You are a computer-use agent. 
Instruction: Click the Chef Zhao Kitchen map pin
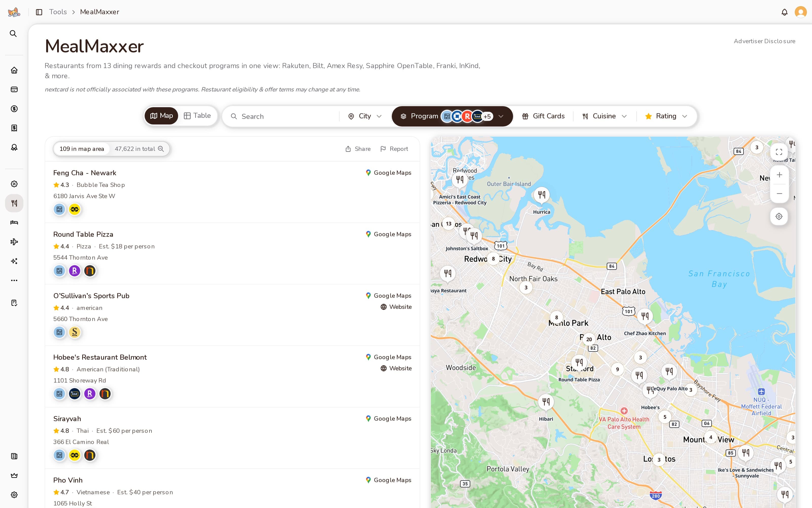pyautogui.click(x=645, y=316)
